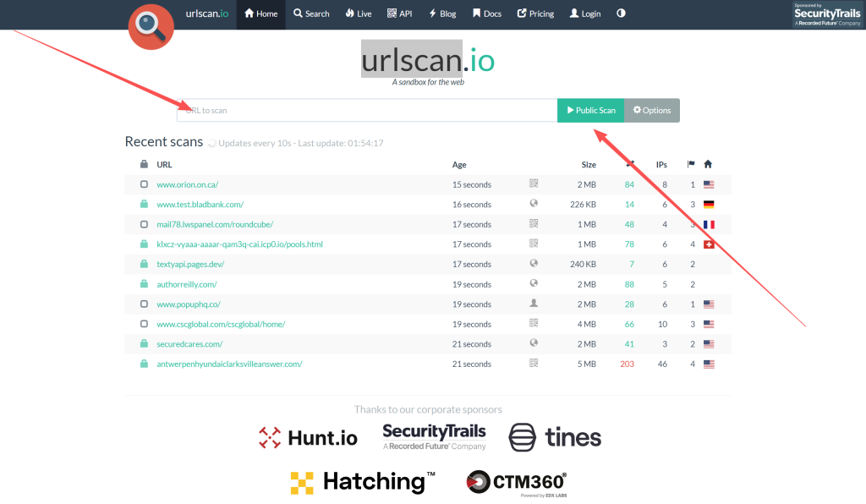Click the Hunt.io sponsor logo

308,437
